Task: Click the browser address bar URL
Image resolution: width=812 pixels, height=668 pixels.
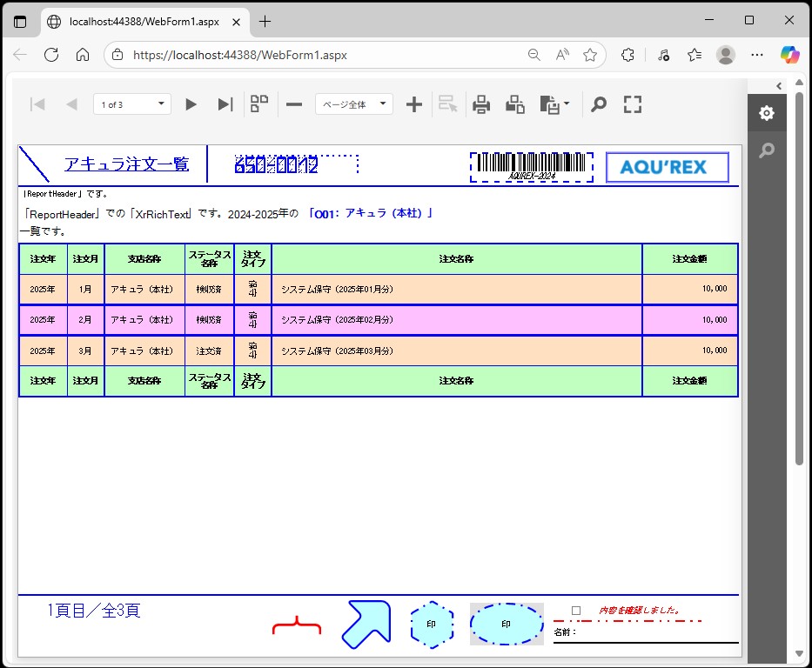Action: click(x=239, y=55)
